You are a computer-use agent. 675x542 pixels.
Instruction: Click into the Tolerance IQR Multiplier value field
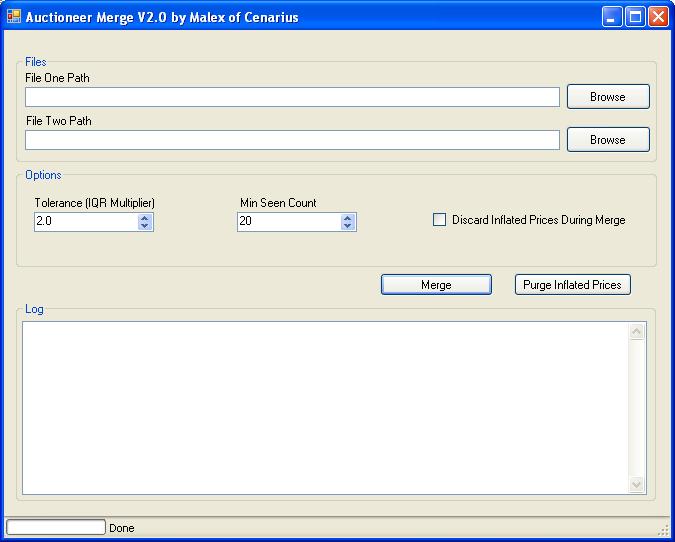click(86, 222)
